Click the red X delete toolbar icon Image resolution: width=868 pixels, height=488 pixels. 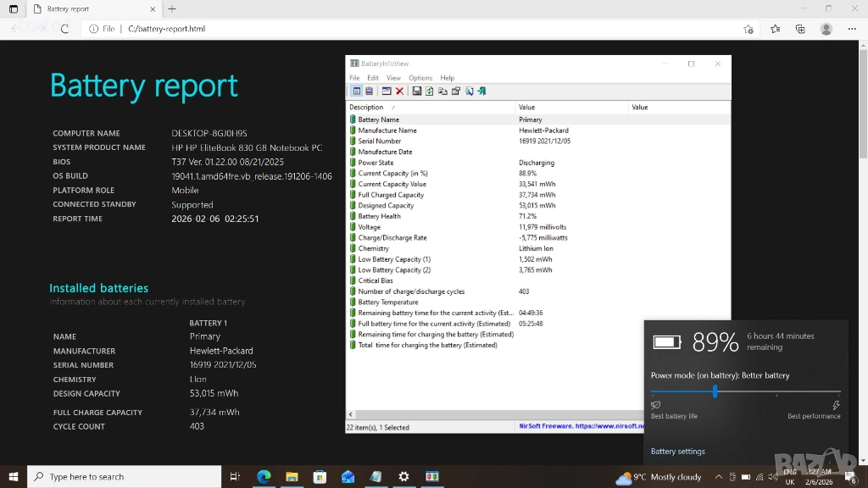click(399, 91)
